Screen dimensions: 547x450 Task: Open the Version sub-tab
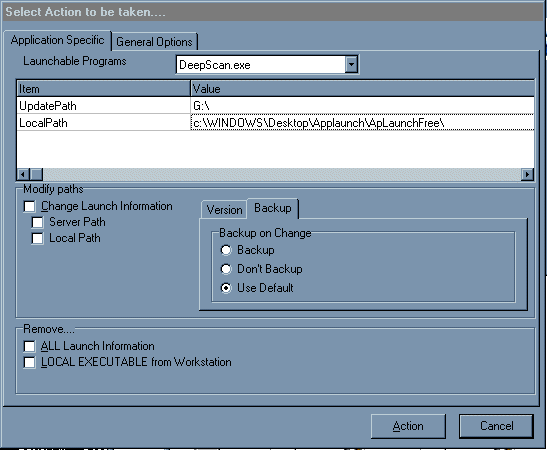coord(224,210)
